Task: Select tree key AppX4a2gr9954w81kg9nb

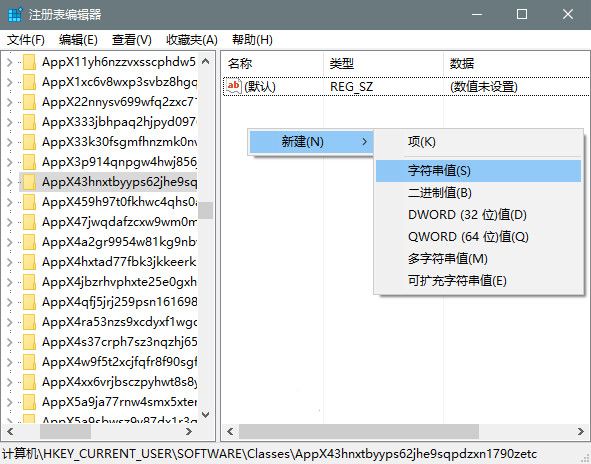Action: pos(119,242)
